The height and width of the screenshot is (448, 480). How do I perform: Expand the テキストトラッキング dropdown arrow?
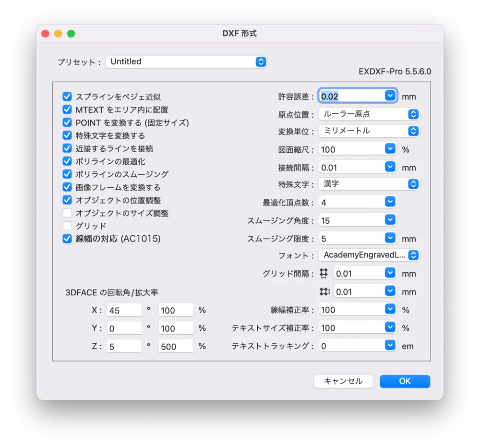[x=390, y=346]
